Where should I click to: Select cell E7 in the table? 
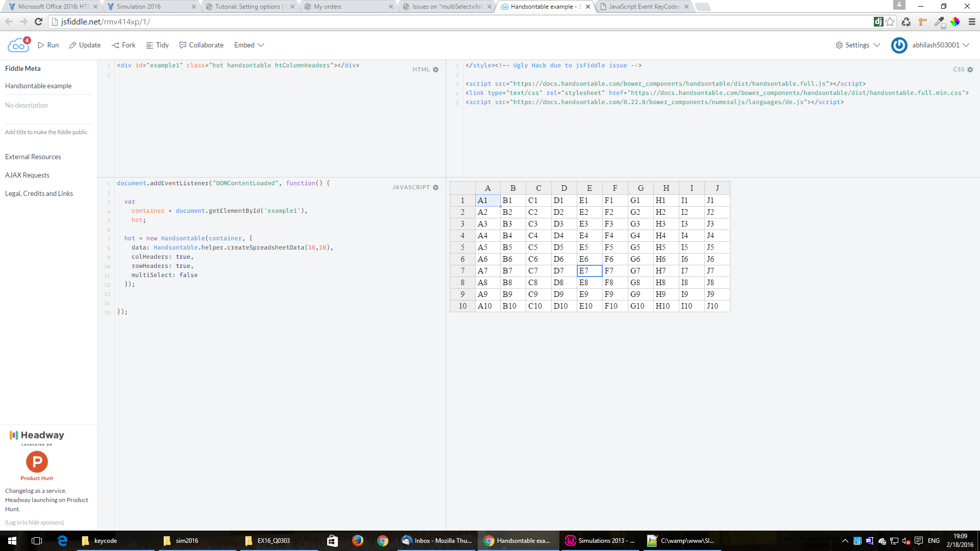click(x=590, y=271)
